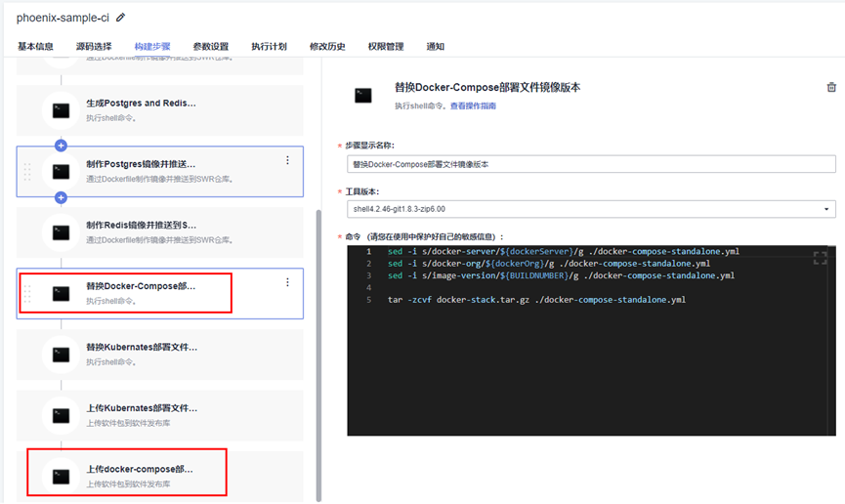Grab drag handle of 替换Docker-Compose部 step
The width and height of the screenshot is (845, 504).
[x=27, y=293]
